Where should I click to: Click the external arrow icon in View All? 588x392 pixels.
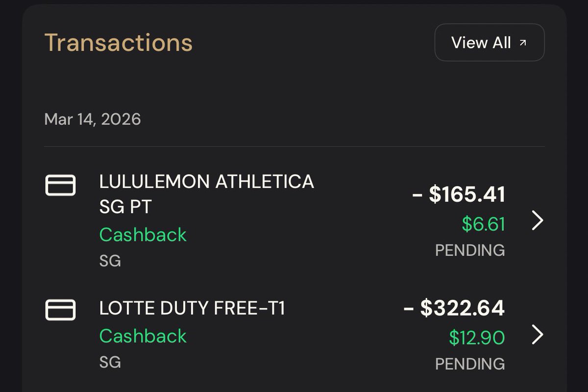(523, 43)
